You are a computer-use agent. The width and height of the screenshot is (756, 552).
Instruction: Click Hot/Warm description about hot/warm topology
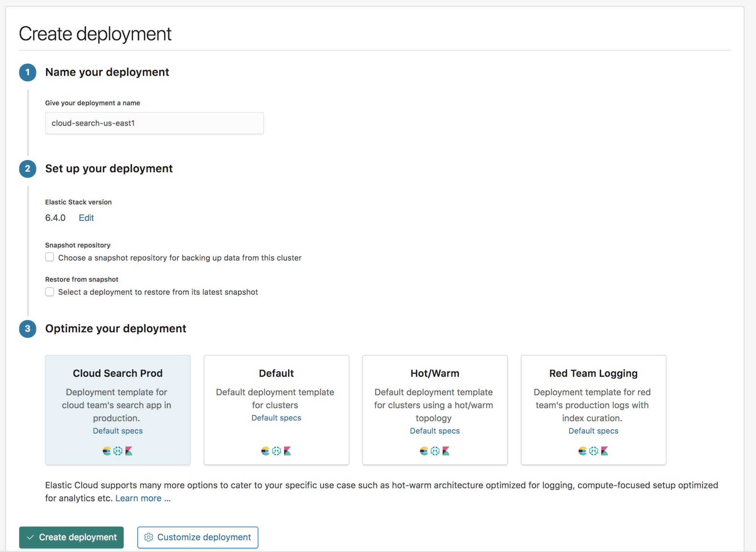tap(433, 405)
